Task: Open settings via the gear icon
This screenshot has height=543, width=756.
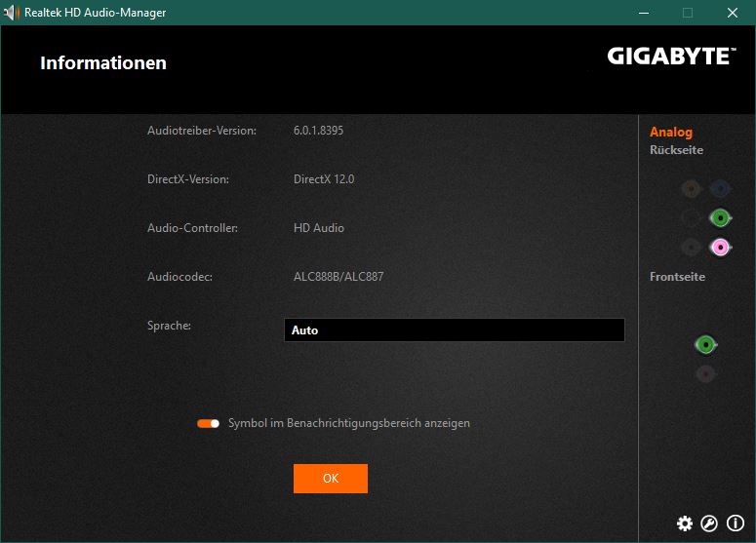Action: coord(684,524)
